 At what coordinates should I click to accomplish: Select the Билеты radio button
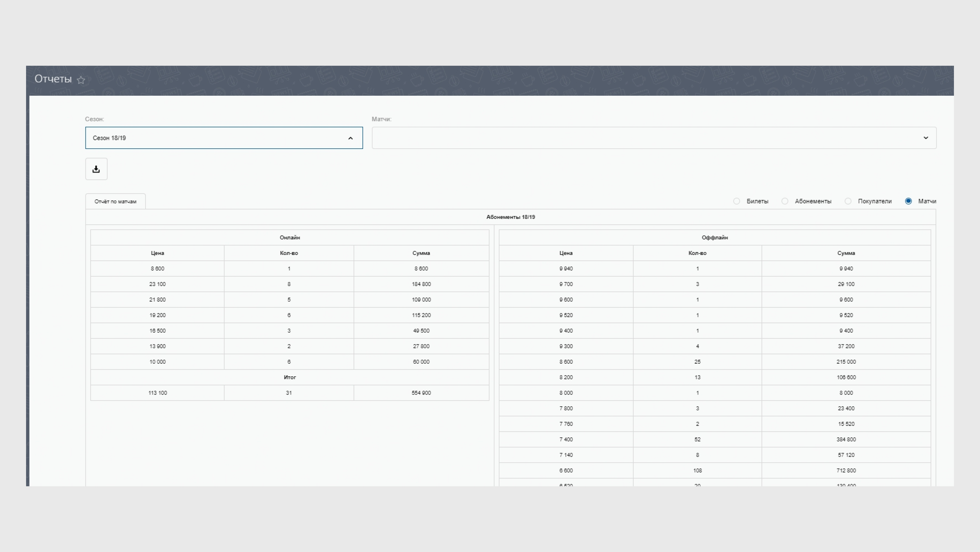[x=737, y=201]
